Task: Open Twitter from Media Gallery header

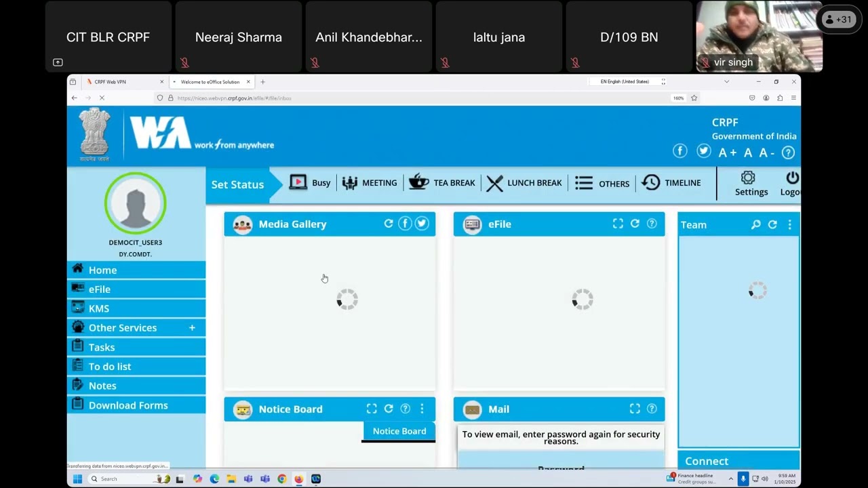Action: [422, 224]
